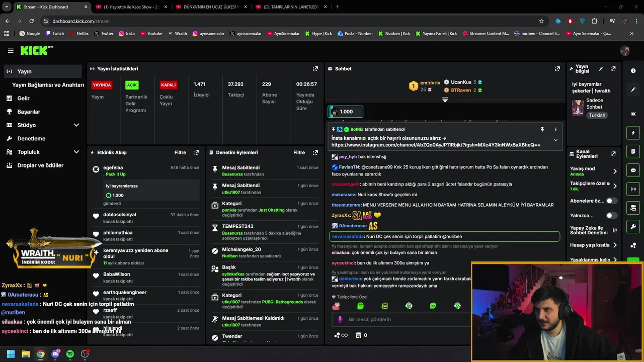Viewport: 644px width, 362px height.
Task: Select Yayın in the sidebar
Action: point(43,71)
